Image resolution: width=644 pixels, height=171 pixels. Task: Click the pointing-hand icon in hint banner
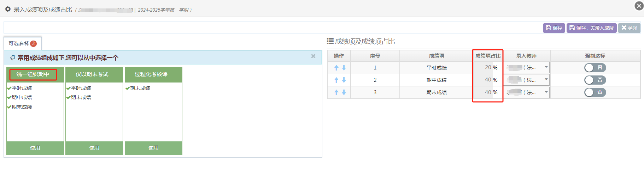click(13, 57)
